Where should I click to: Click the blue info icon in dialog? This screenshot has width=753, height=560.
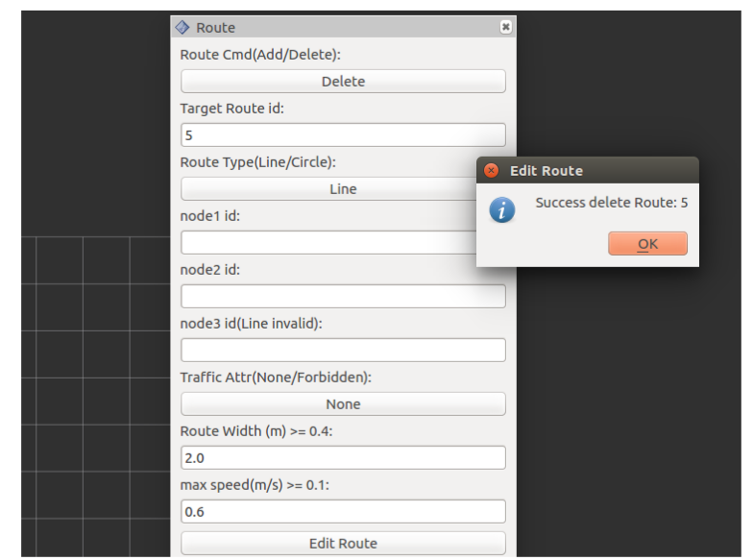[x=501, y=209]
